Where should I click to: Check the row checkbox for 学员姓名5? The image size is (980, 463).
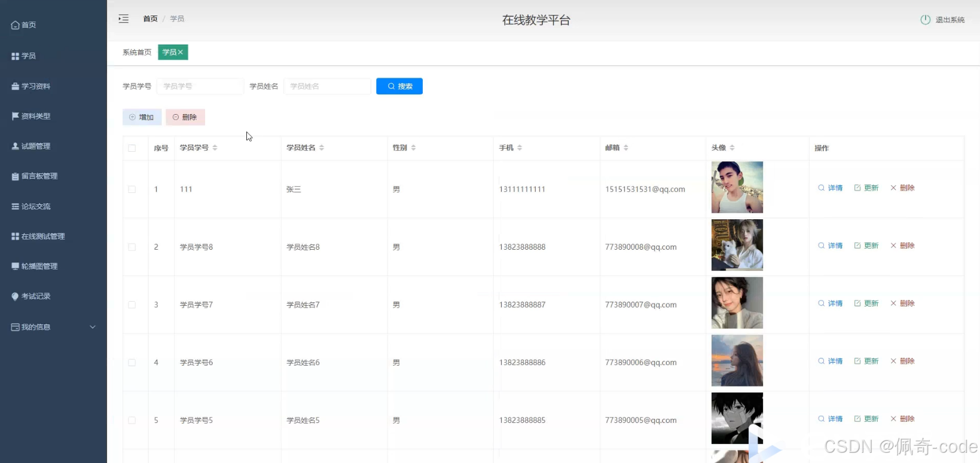pos(132,421)
